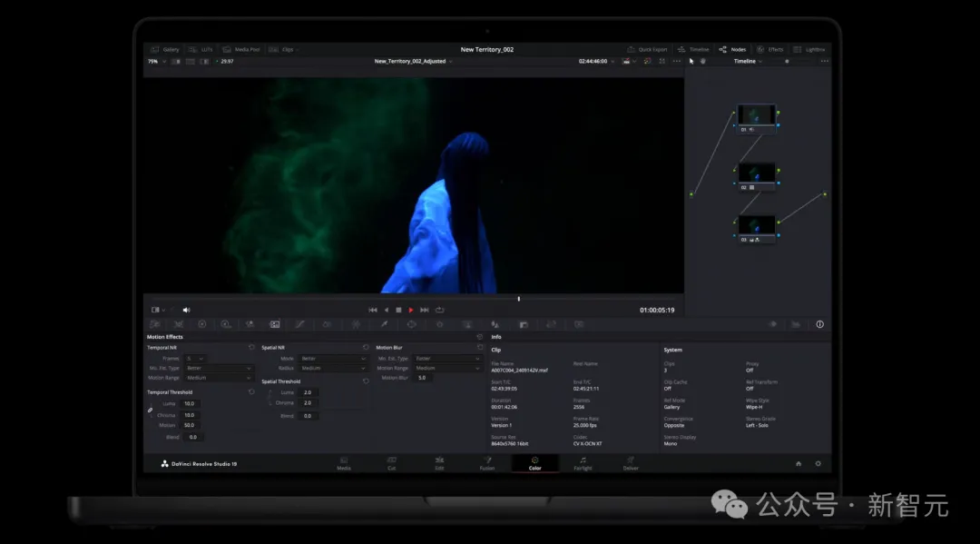
Task: Reset the Motion Blur section
Action: pyautogui.click(x=480, y=348)
